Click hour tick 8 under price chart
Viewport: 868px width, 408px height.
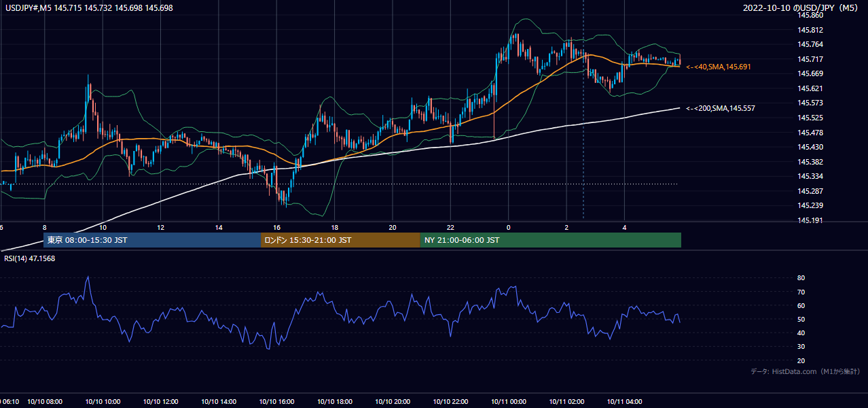44,228
